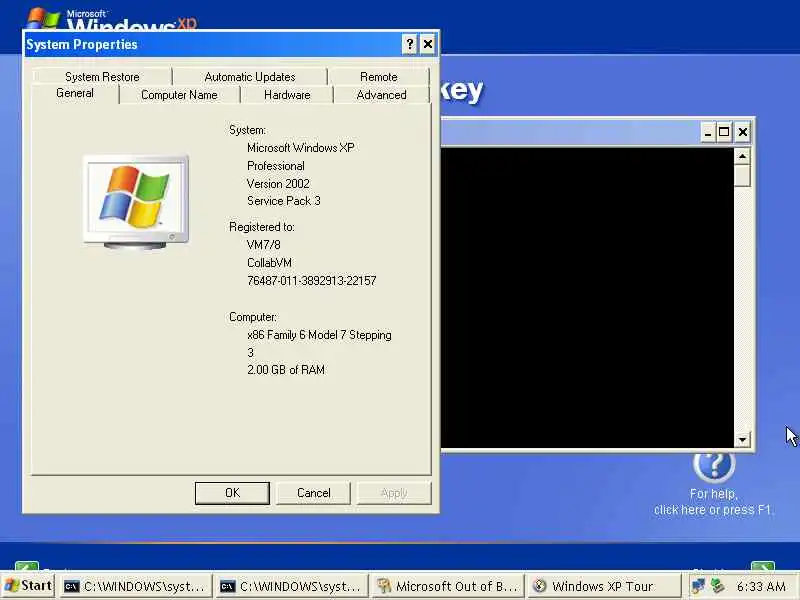Click the greyed-out Apply button

(x=394, y=493)
